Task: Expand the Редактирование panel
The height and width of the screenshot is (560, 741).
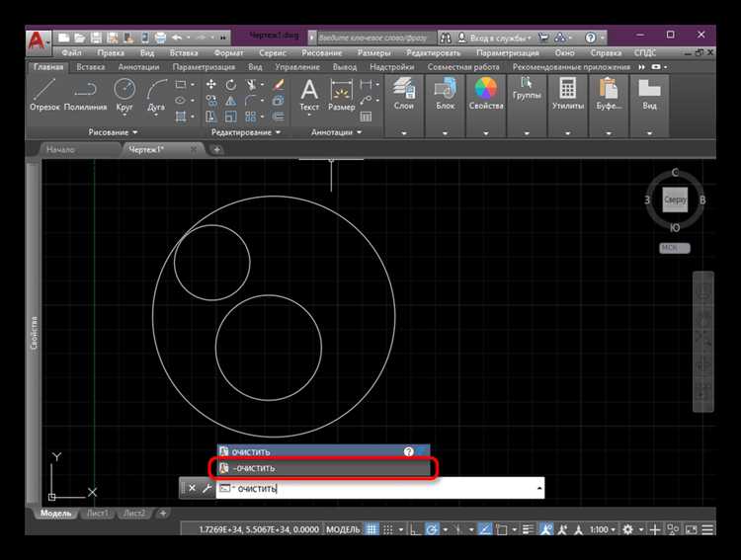Action: pyautogui.click(x=246, y=132)
